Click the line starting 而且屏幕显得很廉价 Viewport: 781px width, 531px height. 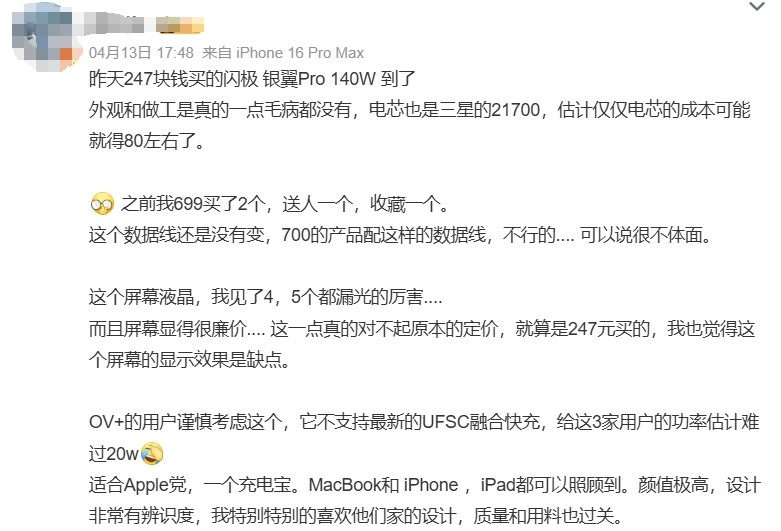[422, 328]
